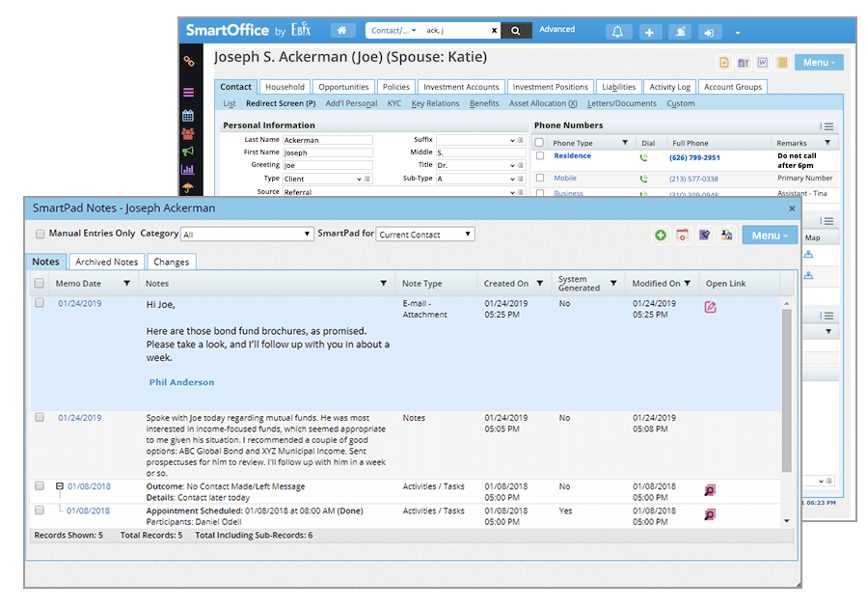Click the pink open link icon for email note
Image resolution: width=868 pixels, height=610 pixels.
710,307
